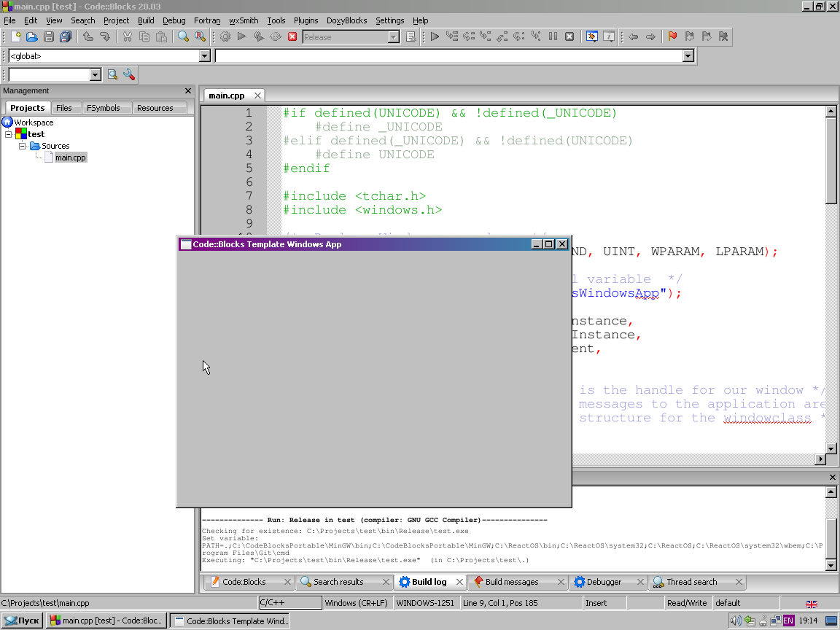
Task: Close the Search results log tab
Action: (x=385, y=582)
